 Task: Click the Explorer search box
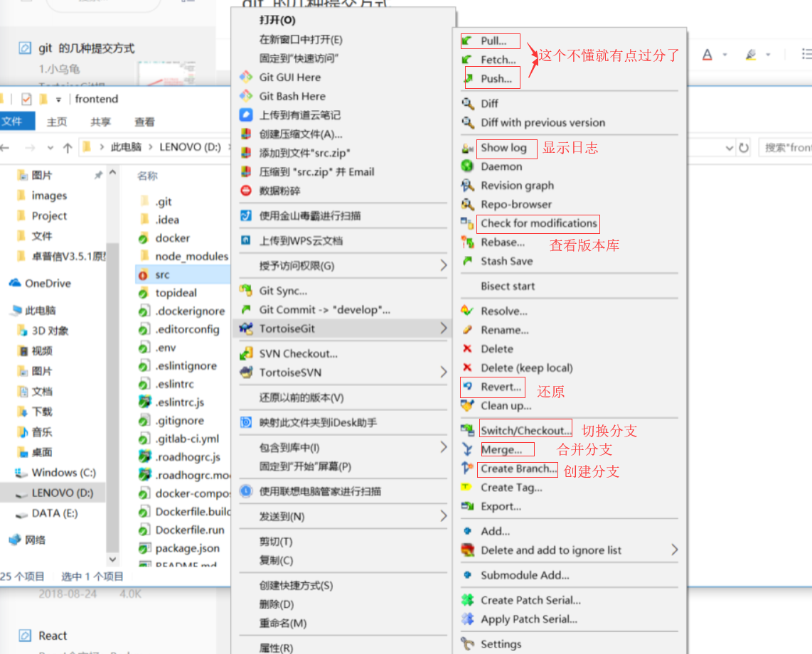coord(785,148)
